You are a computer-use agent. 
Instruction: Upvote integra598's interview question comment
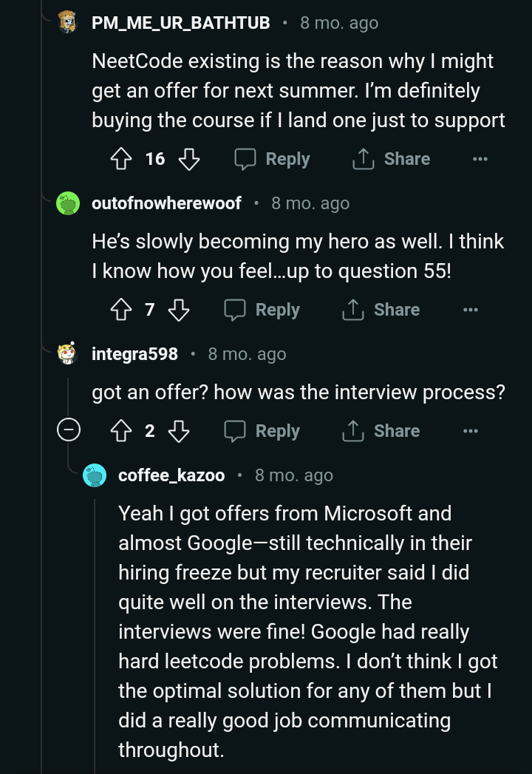click(x=120, y=431)
